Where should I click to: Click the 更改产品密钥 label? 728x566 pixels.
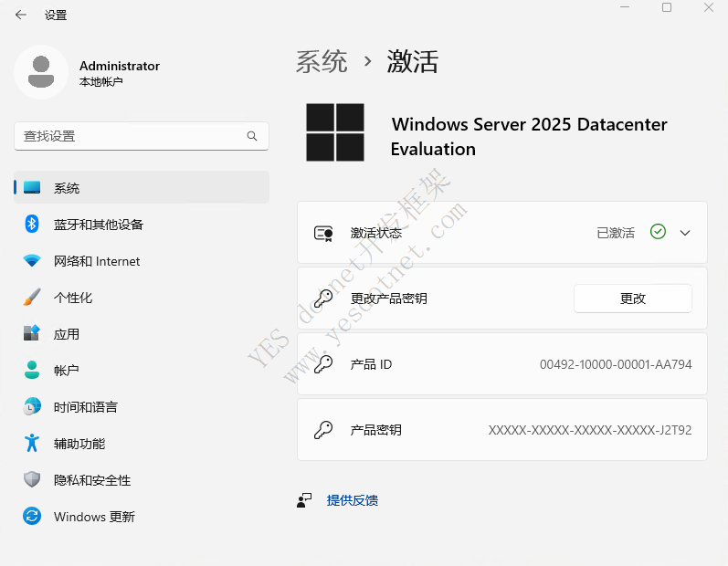click(389, 299)
